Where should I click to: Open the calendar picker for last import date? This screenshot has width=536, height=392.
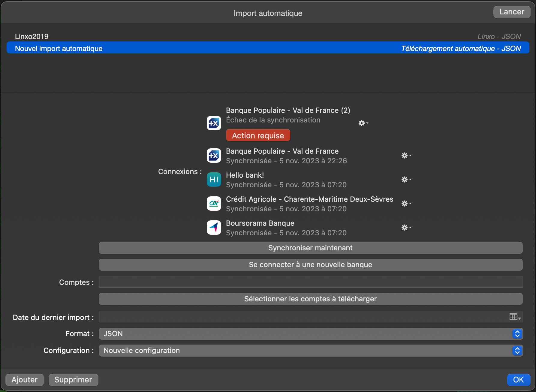point(515,317)
